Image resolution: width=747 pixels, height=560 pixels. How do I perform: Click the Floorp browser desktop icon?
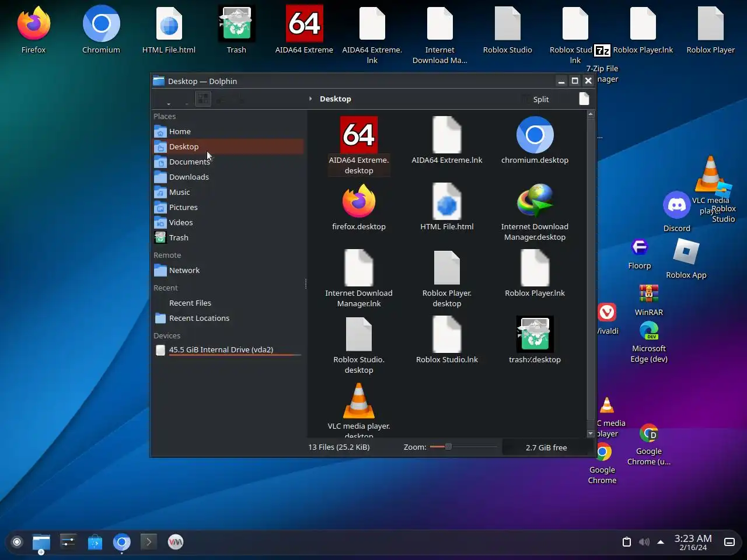point(640,254)
